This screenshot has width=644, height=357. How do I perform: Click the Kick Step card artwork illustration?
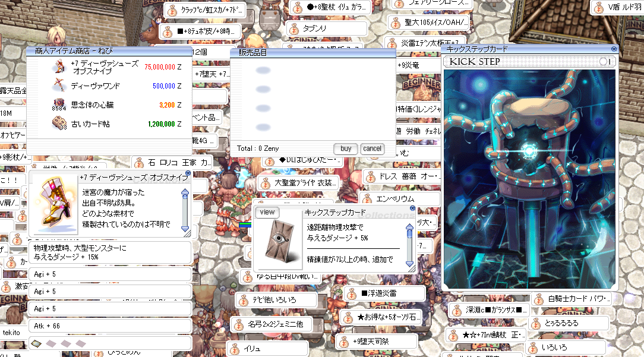click(x=531, y=178)
